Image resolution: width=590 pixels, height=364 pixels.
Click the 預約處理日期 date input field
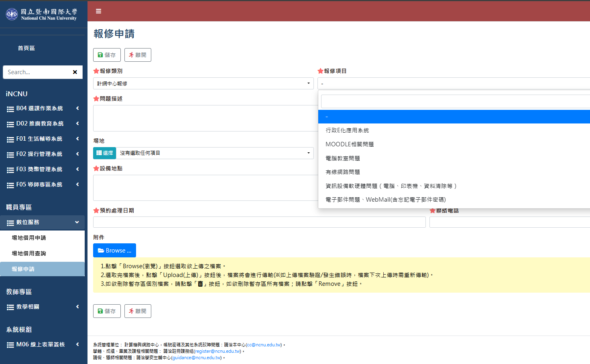(x=259, y=222)
